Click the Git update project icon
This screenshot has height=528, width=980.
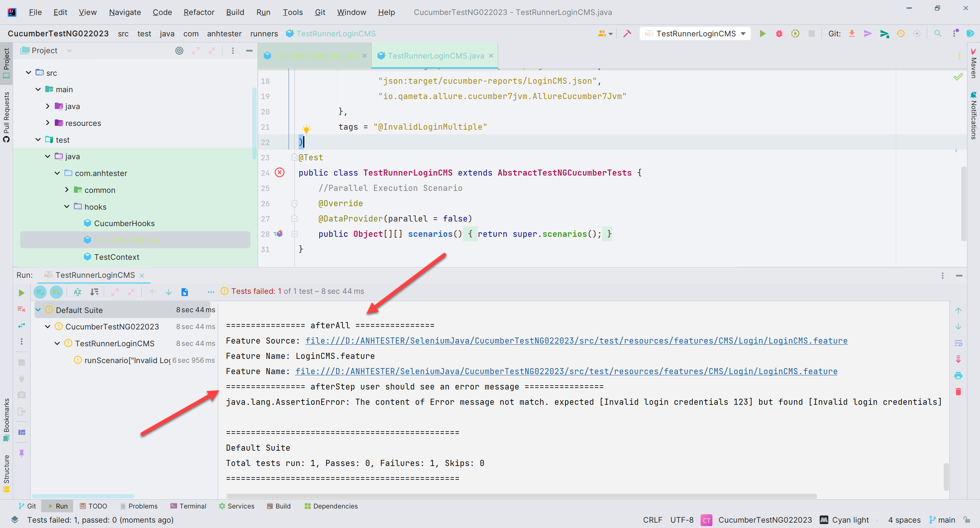(x=852, y=34)
